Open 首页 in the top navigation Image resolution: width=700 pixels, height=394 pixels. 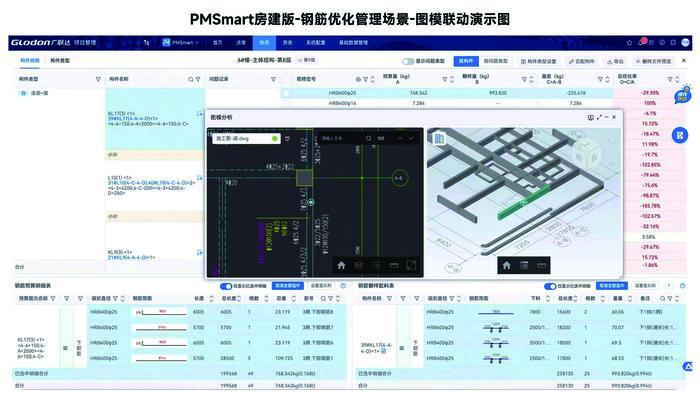(x=217, y=43)
